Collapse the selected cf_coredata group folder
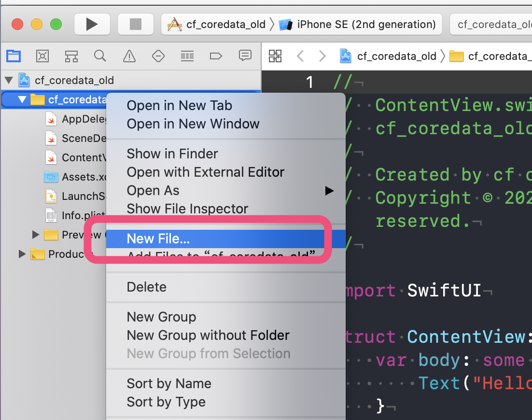Image resolution: width=532 pixels, height=420 pixels. point(22,100)
